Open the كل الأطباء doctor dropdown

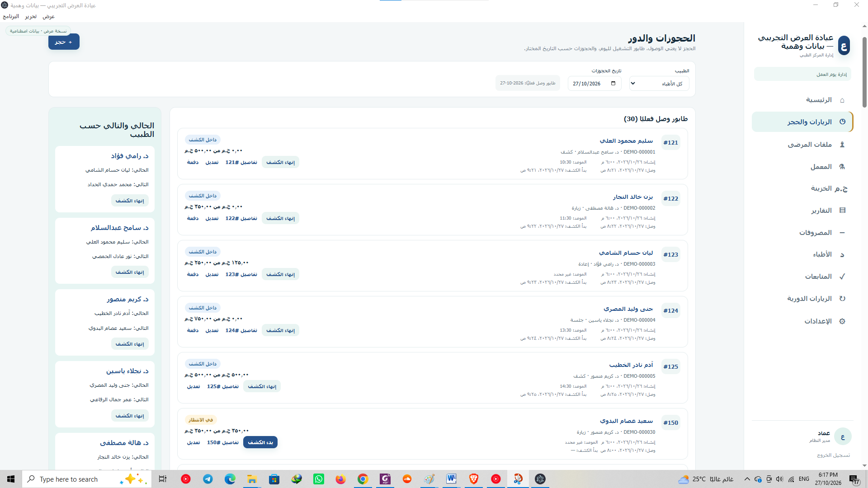tap(659, 84)
